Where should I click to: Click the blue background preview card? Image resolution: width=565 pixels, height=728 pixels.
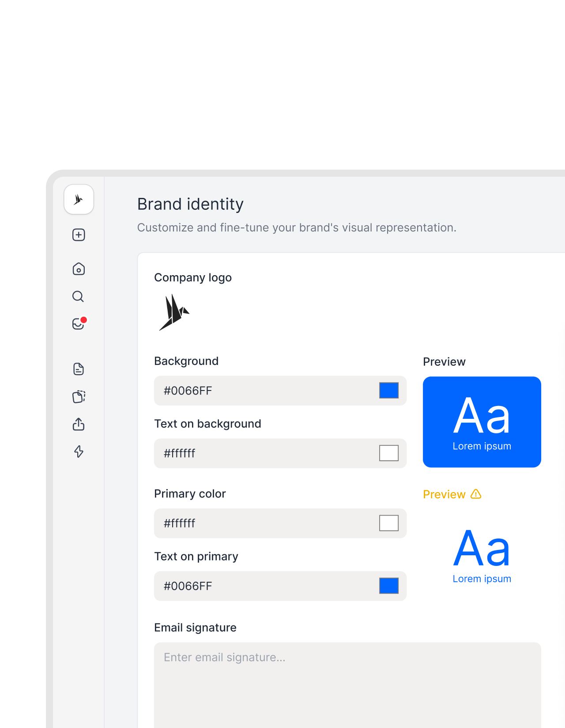tap(482, 422)
